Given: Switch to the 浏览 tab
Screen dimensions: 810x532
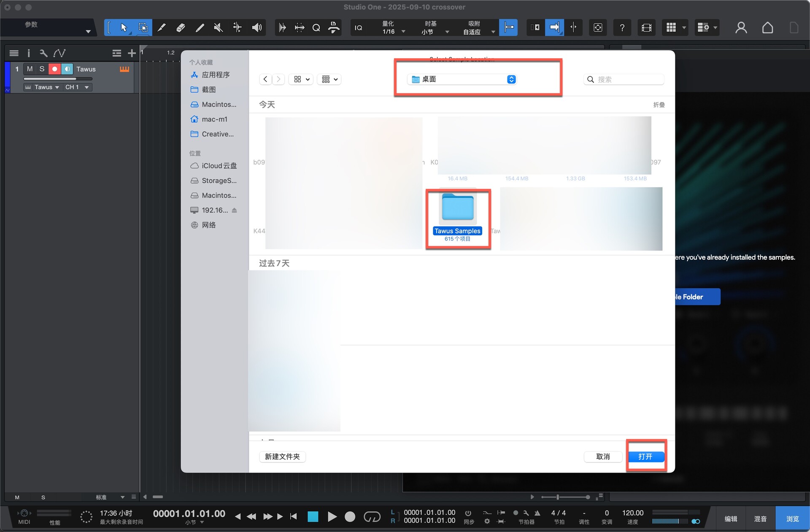Looking at the screenshot, I should (x=792, y=519).
